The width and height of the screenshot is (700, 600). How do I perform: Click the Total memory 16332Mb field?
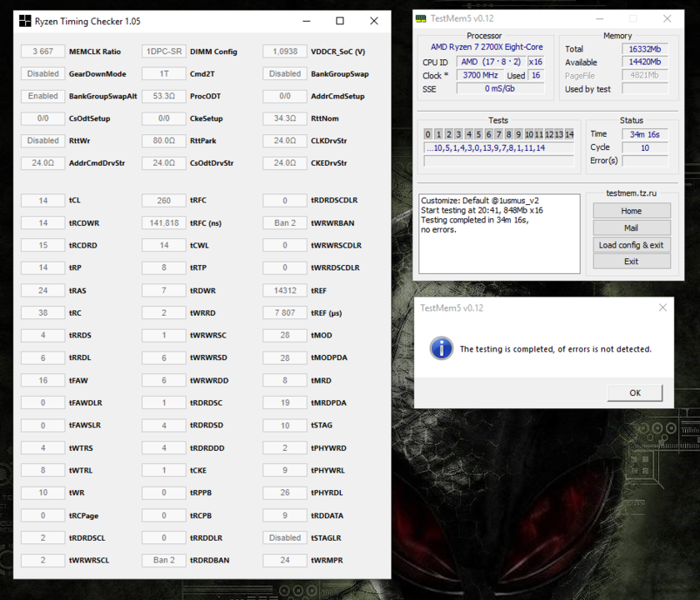645,48
